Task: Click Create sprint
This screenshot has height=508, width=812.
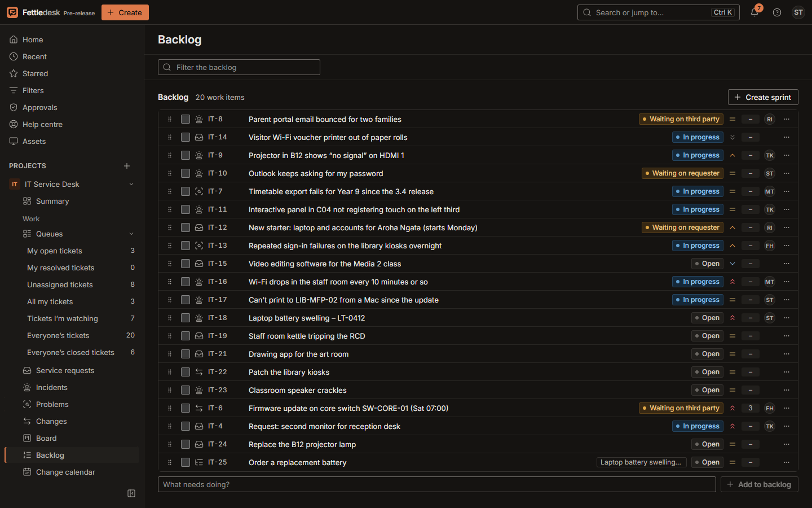Action: (763, 97)
